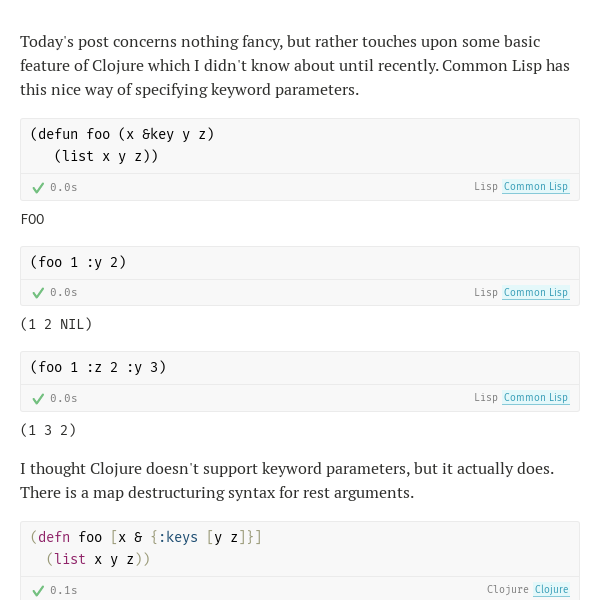
Task: Click the green checkmark under defun foo cell
Action: (x=38, y=188)
